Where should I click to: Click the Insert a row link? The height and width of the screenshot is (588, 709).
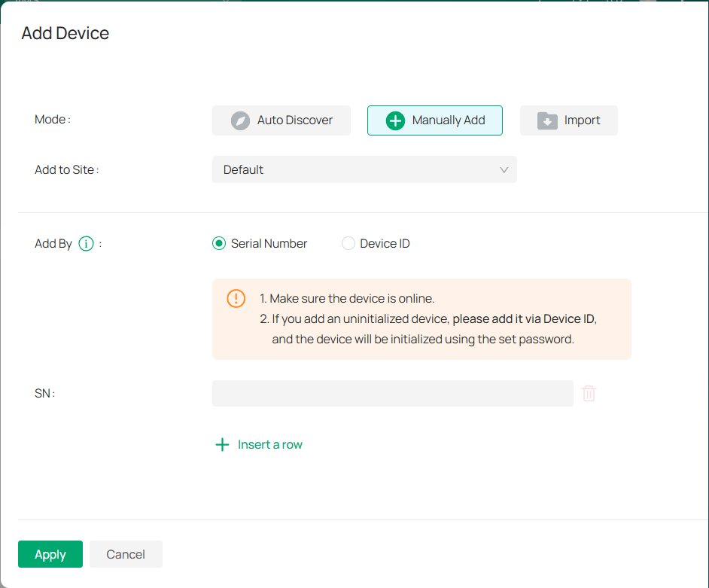tap(269, 444)
